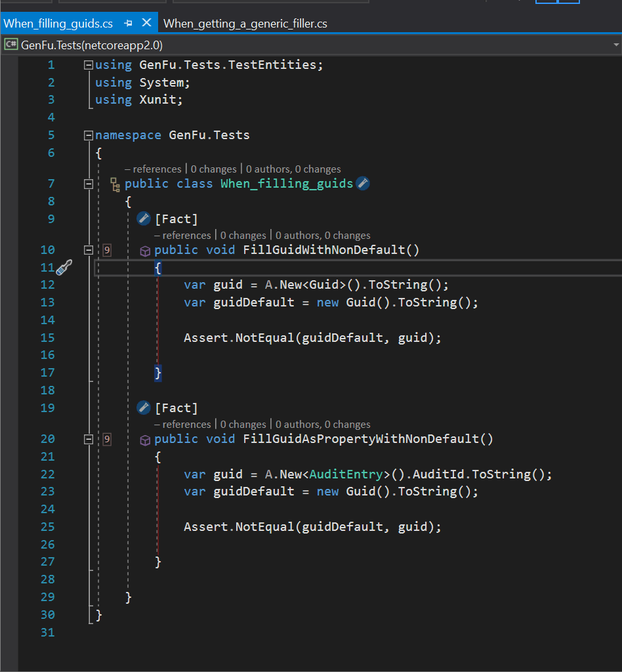Viewport: 622px width, 672px height.
Task: Click the purple cube icon by FillGuidWithNonDefault
Action: point(146,251)
